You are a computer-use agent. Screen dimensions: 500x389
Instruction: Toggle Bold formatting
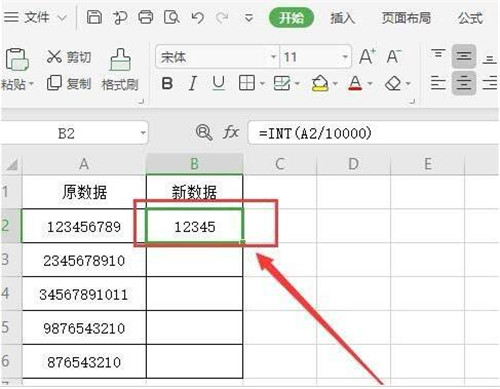pyautogui.click(x=167, y=83)
